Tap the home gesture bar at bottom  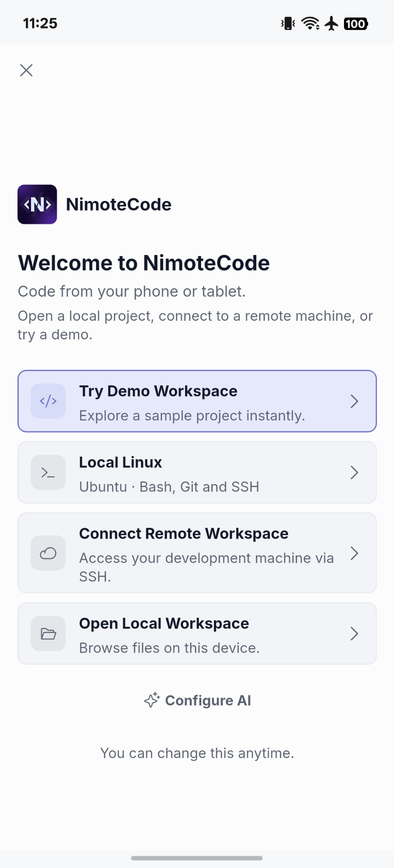tap(197, 858)
